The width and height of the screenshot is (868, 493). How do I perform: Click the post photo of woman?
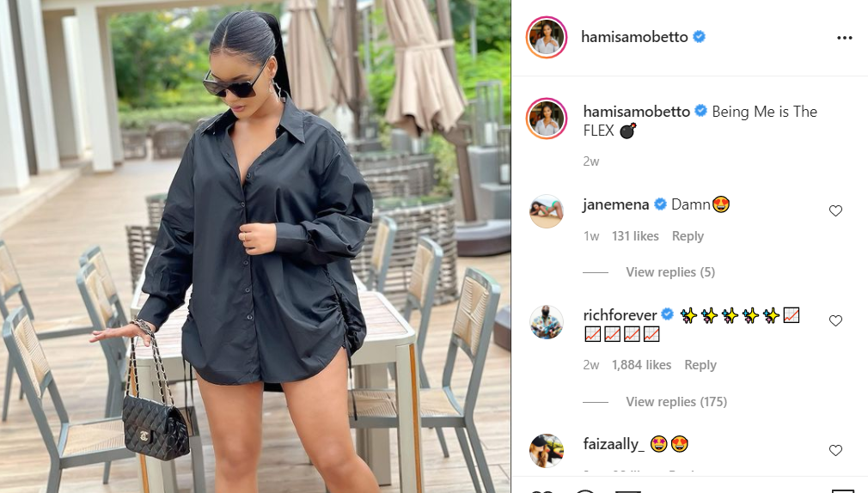(x=255, y=246)
